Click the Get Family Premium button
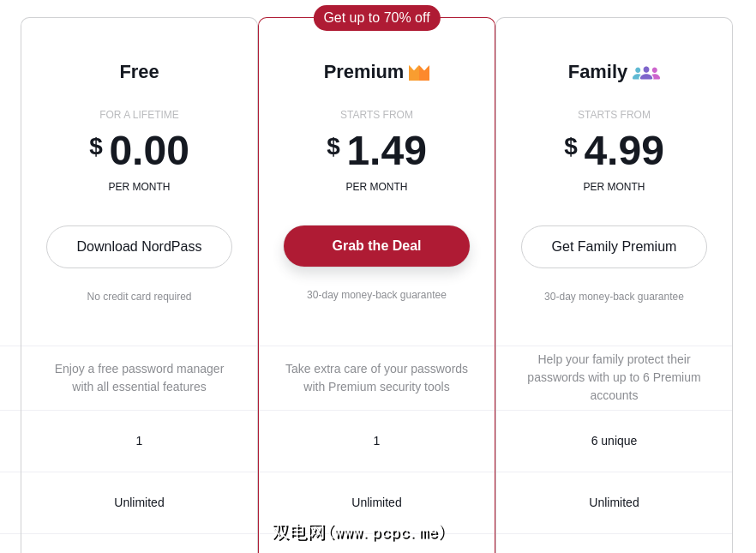Image resolution: width=756 pixels, height=553 pixels. tap(614, 247)
